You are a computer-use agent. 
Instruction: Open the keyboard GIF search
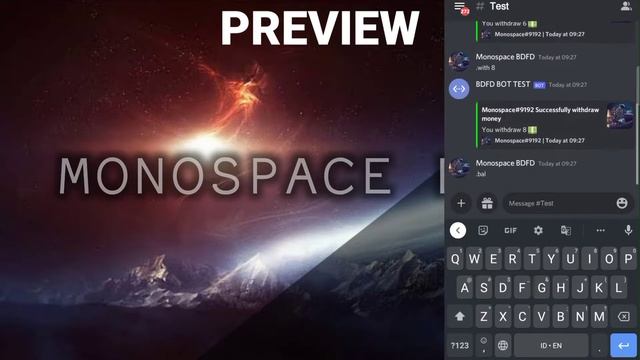click(510, 231)
